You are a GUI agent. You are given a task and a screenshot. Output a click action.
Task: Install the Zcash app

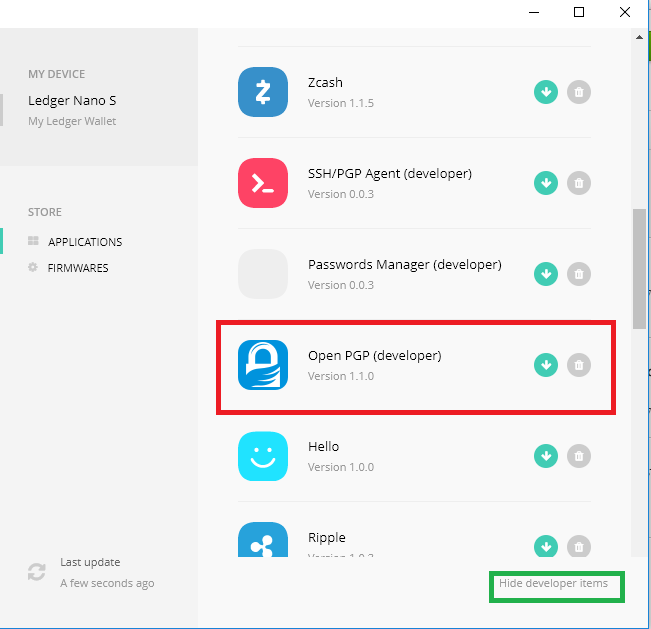(x=546, y=92)
